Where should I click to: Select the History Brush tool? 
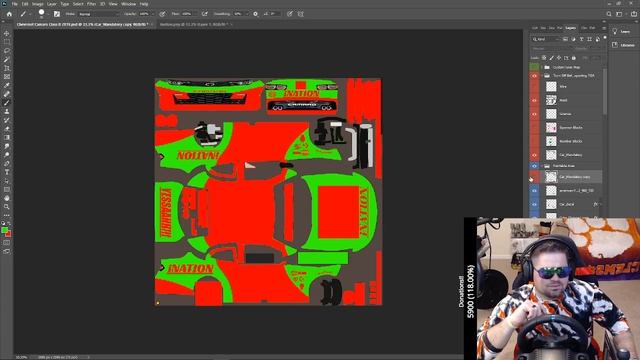tap(7, 120)
